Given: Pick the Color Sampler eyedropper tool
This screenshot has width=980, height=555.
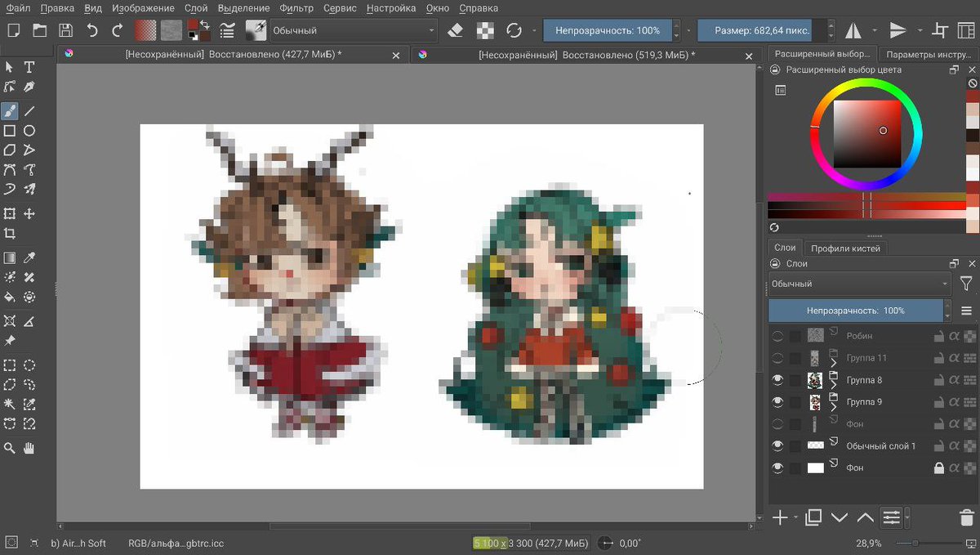Looking at the screenshot, I should (29, 257).
